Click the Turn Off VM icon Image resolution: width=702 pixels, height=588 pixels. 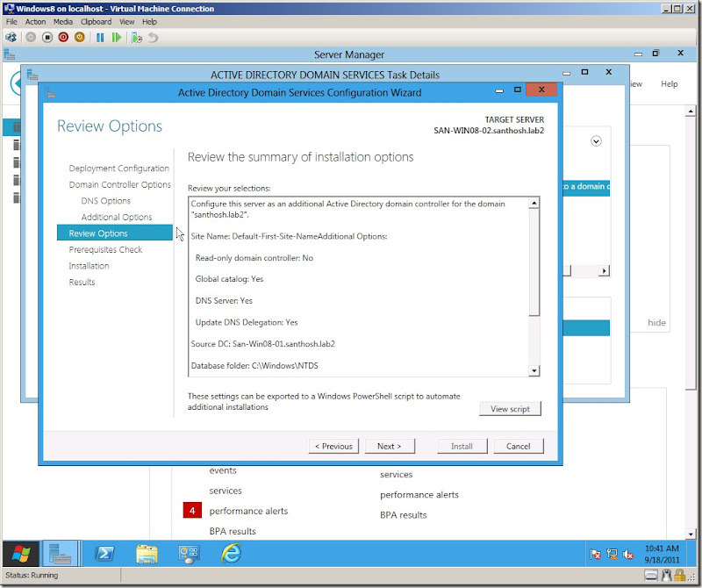click(x=47, y=38)
